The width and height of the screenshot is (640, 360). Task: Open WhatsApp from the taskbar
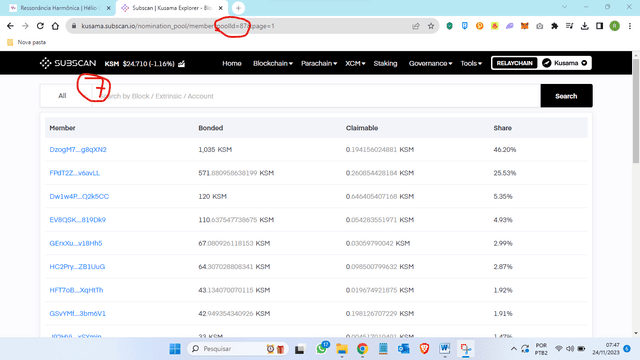coord(321,349)
